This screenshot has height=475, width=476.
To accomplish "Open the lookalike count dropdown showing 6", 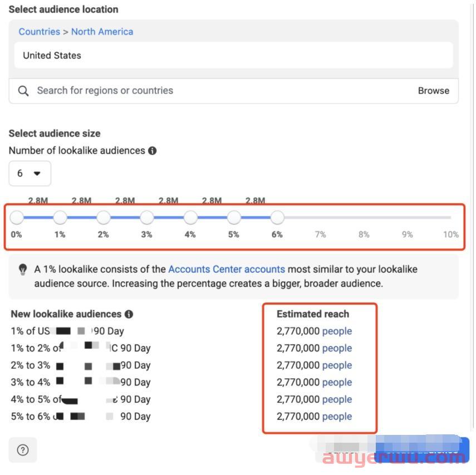I will [30, 173].
